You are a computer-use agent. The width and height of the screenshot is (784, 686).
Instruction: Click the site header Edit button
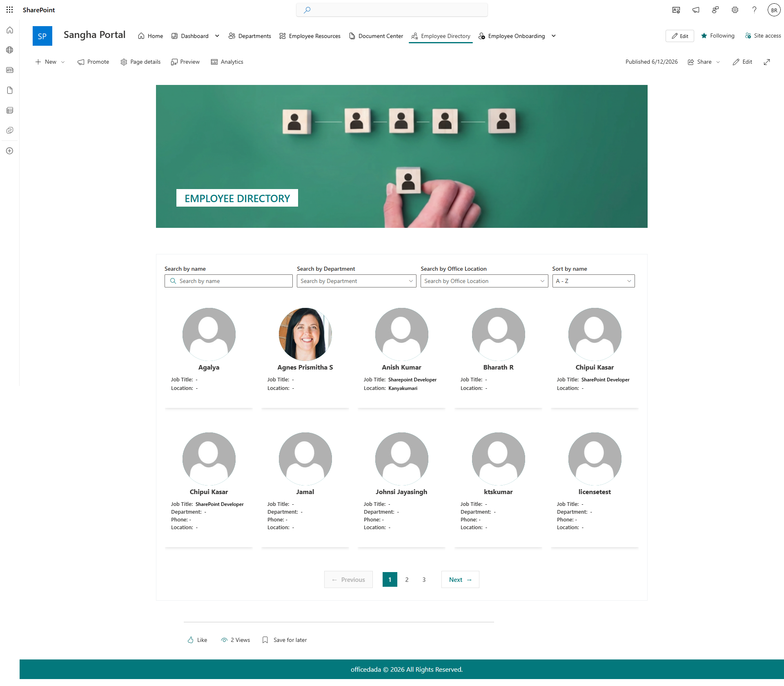tap(679, 36)
